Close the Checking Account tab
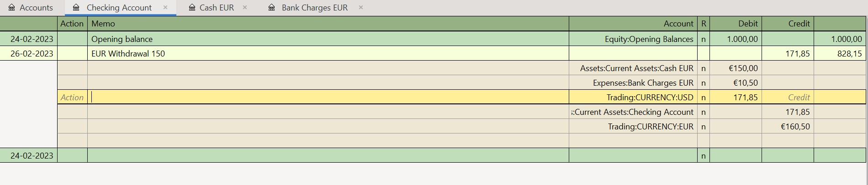The image size is (868, 185). click(165, 7)
